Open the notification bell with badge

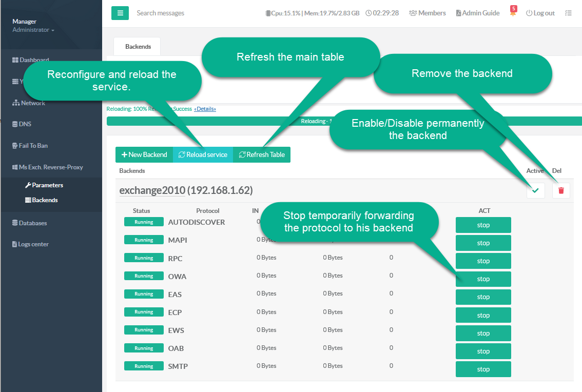pyautogui.click(x=513, y=12)
